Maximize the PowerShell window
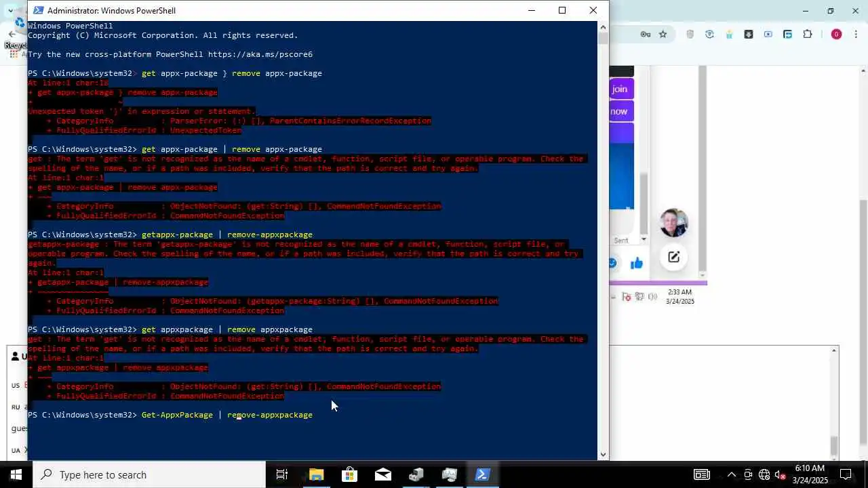868x488 pixels. click(x=562, y=10)
